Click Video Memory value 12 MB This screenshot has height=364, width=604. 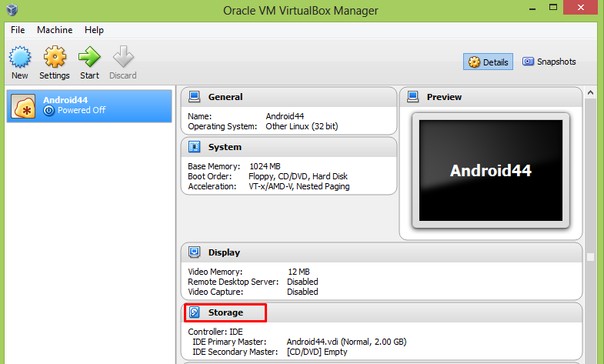click(299, 272)
